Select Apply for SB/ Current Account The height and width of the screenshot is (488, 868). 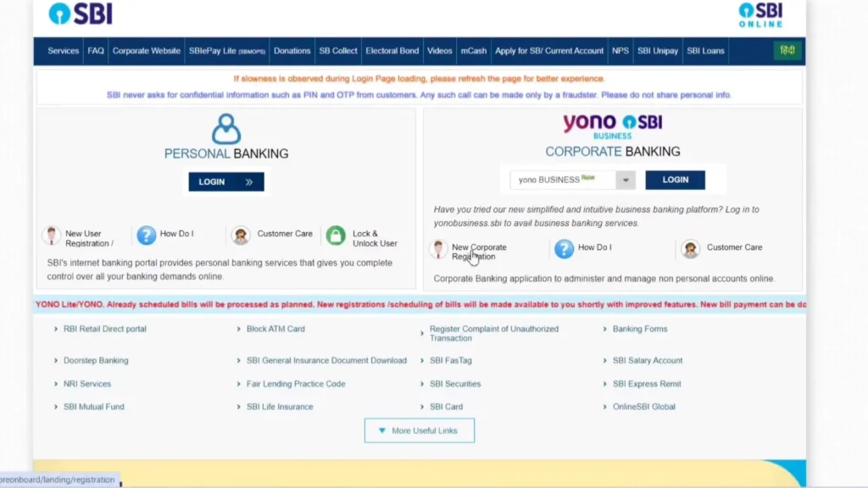coord(549,51)
